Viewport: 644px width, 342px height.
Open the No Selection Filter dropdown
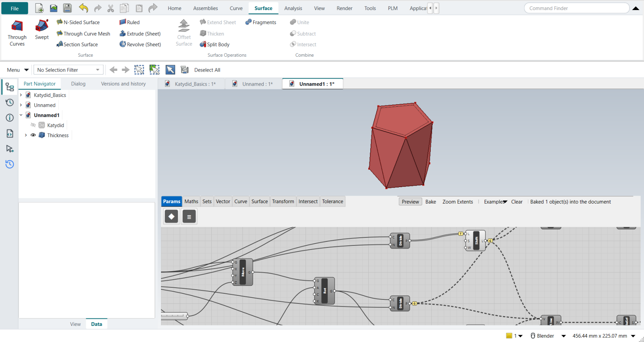click(68, 70)
